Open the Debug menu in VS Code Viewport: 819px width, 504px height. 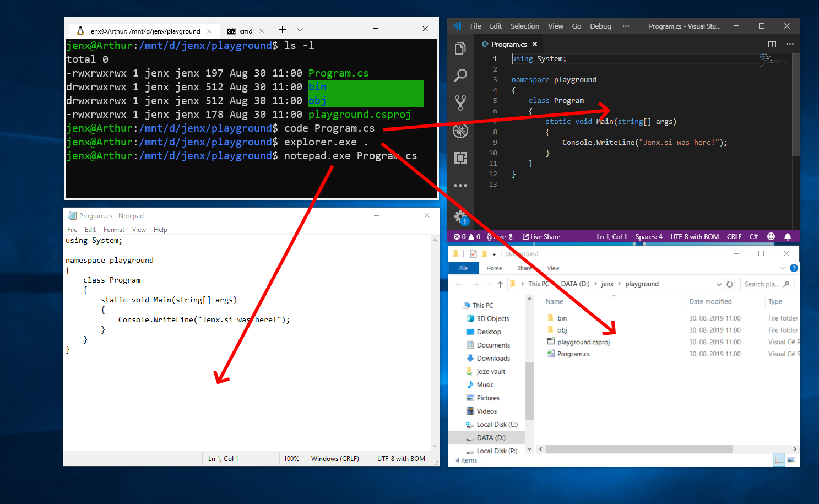tap(600, 26)
